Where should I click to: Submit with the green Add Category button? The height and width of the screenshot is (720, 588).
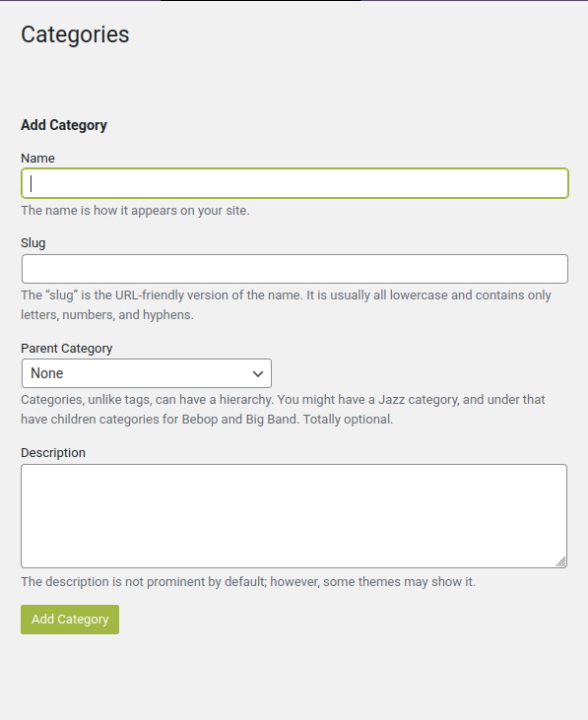click(70, 620)
